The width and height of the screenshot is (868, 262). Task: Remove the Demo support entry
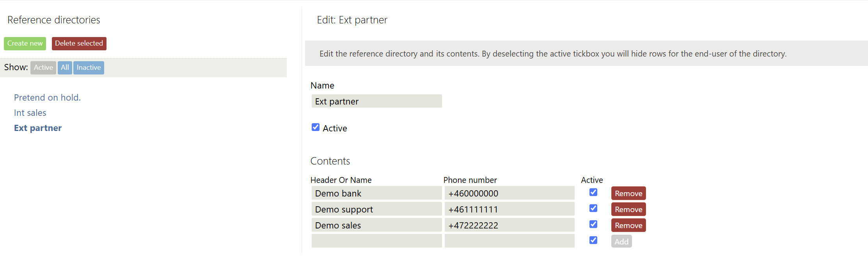628,209
